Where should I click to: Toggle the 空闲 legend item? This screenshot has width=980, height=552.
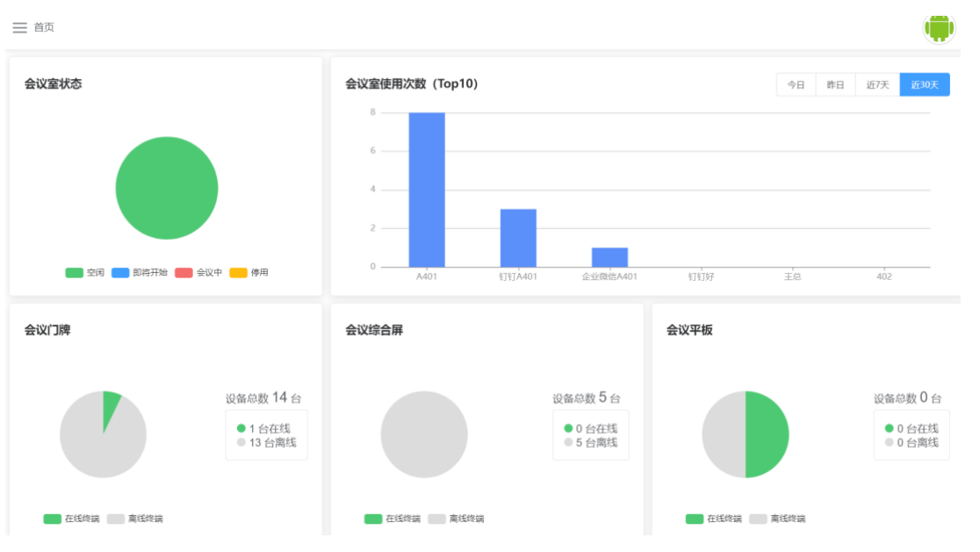click(85, 273)
